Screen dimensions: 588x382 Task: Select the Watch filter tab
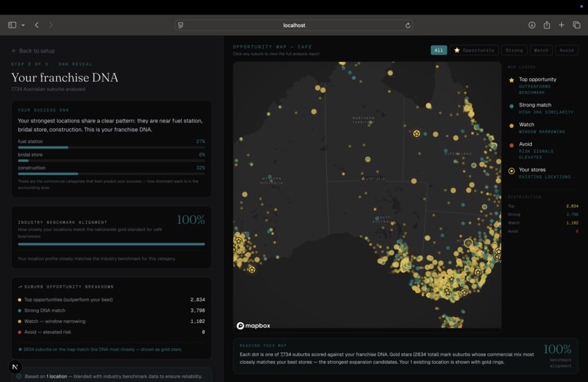(541, 50)
